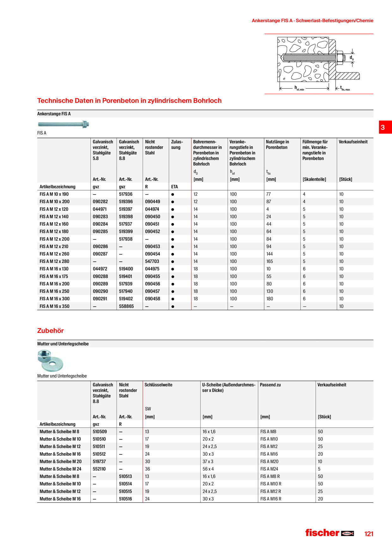Viewport: 392px width, 555px height.
Task: Click article number 552110
Action: coord(99,469)
